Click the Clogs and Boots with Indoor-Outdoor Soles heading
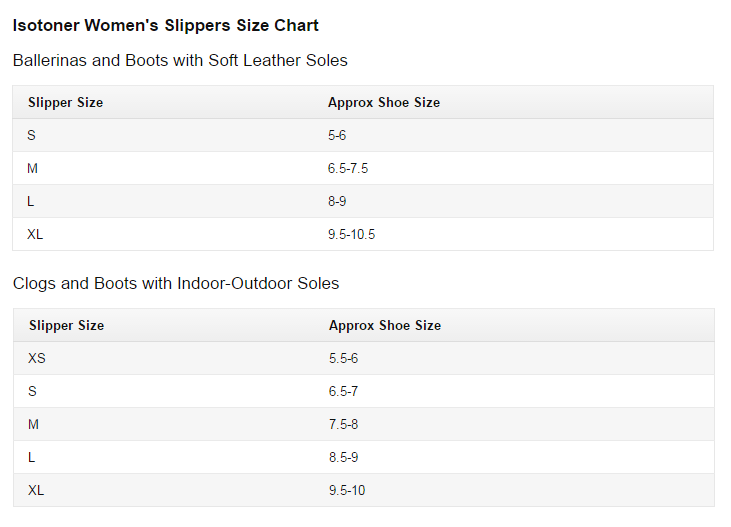The image size is (731, 527). (x=176, y=283)
